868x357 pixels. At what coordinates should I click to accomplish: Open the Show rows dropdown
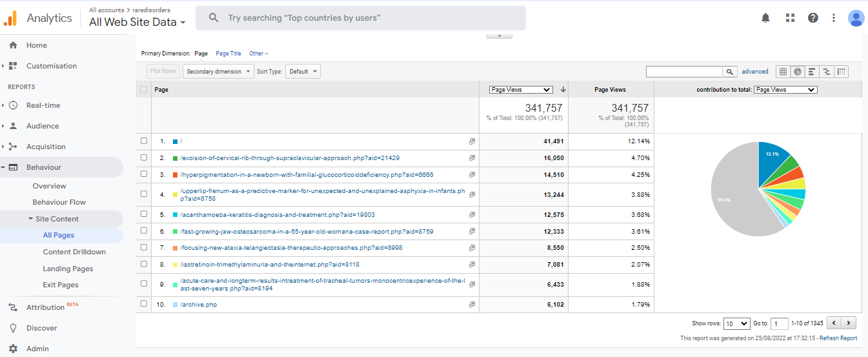[x=736, y=323]
